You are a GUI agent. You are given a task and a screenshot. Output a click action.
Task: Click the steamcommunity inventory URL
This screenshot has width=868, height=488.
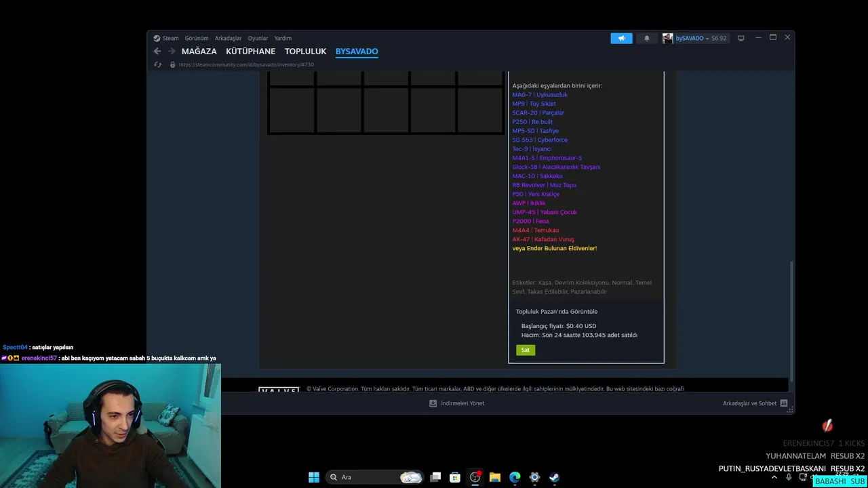tap(246, 65)
